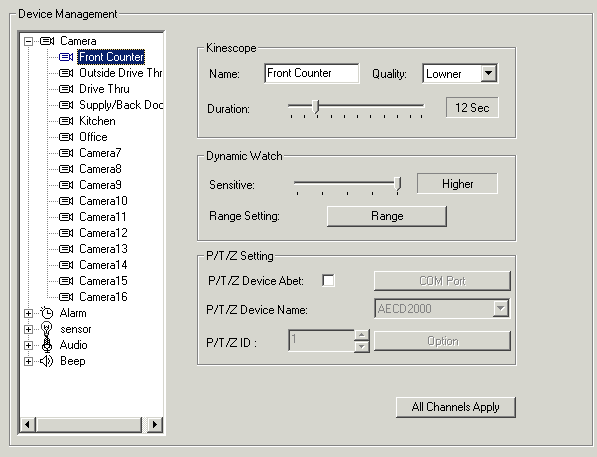Image resolution: width=597 pixels, height=457 pixels.
Task: Click the camera icon beside Drive Thru
Action: click(x=66, y=89)
